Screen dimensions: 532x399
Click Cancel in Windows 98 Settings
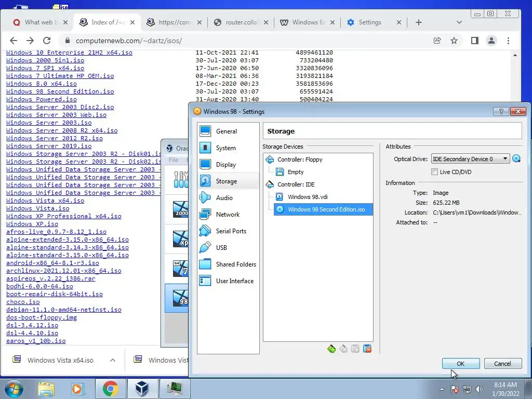click(502, 363)
